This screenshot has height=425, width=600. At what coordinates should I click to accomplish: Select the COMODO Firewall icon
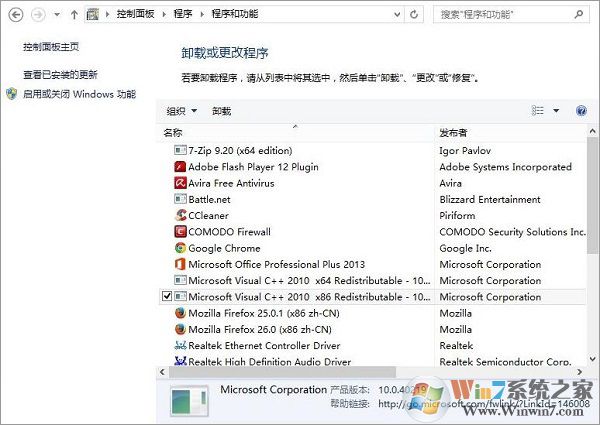tap(180, 231)
